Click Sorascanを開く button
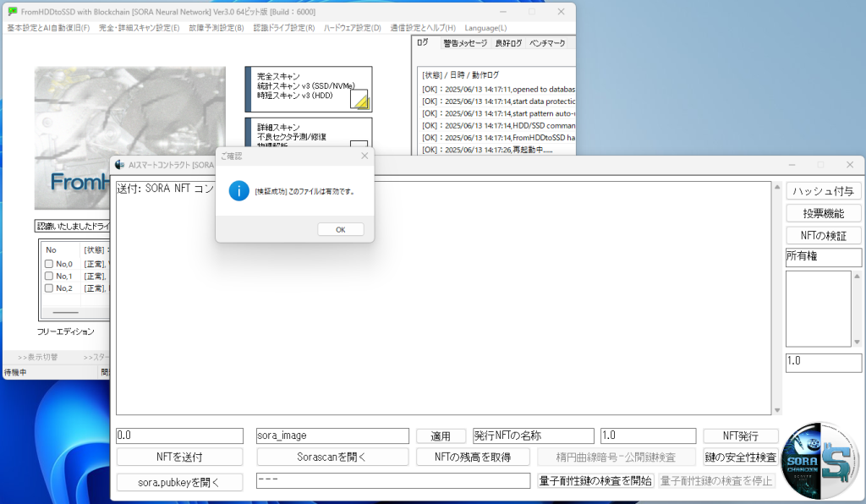This screenshot has height=504, width=866. pos(332,457)
